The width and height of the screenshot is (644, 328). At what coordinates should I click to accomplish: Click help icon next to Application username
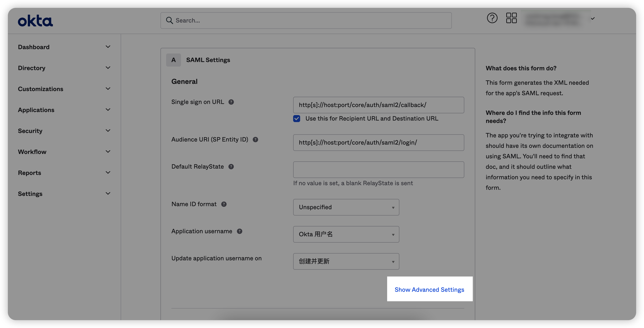[x=239, y=231]
